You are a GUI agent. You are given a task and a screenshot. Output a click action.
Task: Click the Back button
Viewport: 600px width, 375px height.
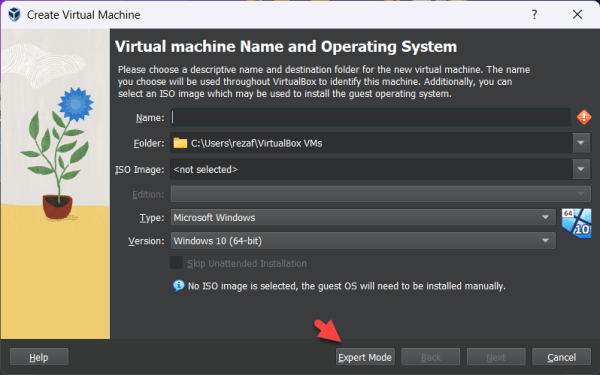coord(430,357)
